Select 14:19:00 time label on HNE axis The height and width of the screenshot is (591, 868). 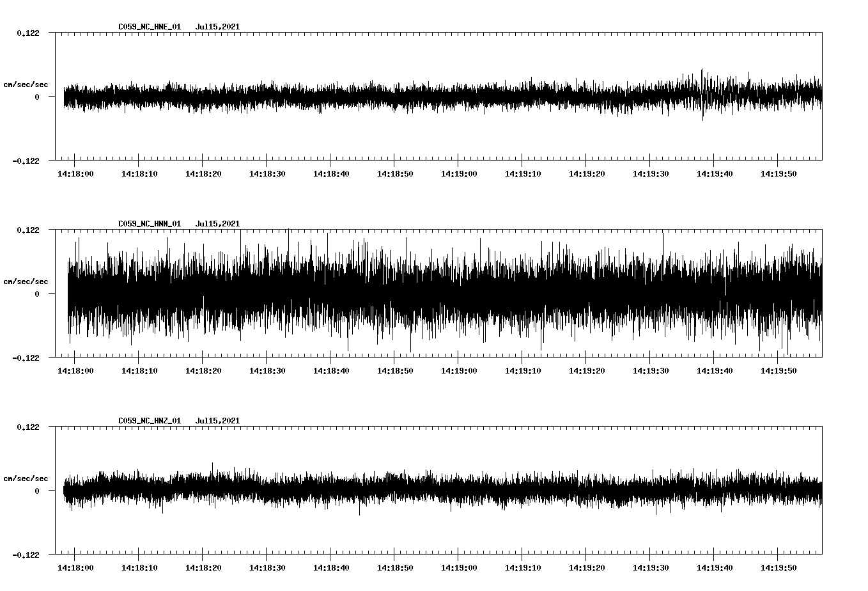pyautogui.click(x=459, y=174)
